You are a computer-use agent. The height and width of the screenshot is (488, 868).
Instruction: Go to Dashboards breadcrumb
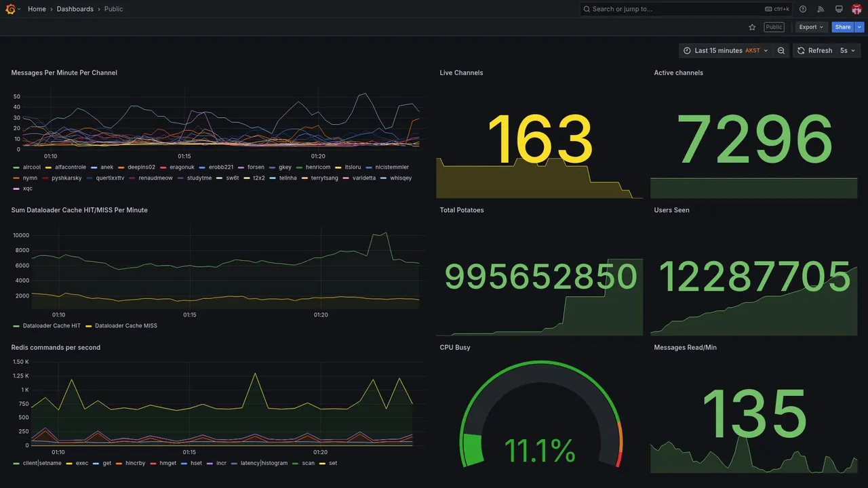tap(75, 9)
